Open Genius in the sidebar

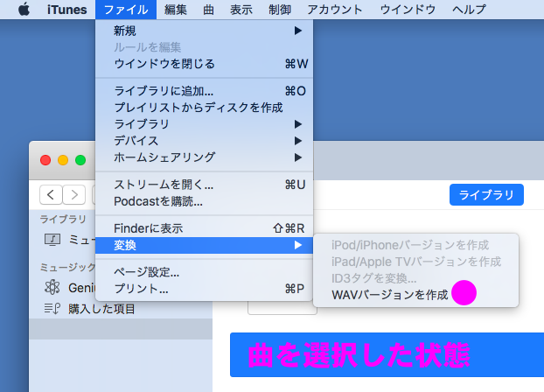(x=69, y=288)
